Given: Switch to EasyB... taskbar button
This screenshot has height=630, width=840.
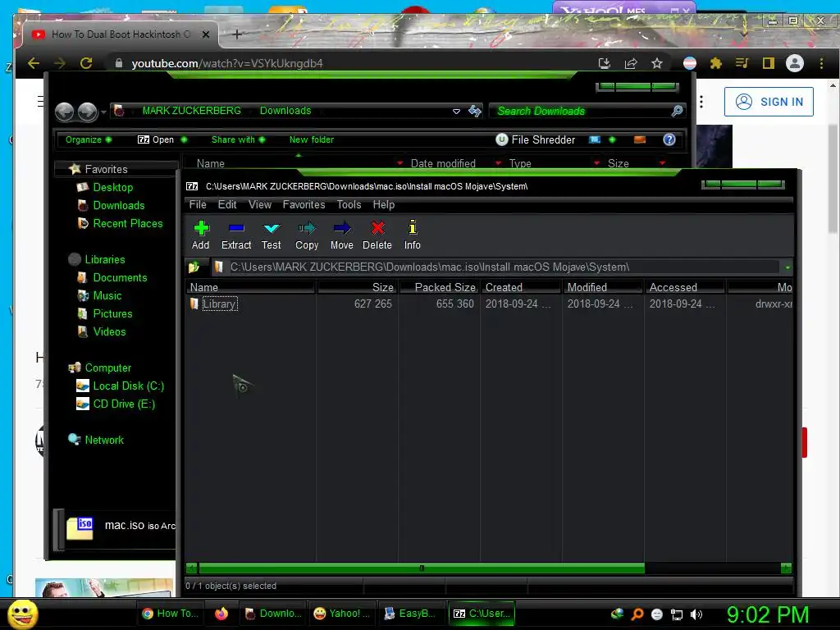Looking at the screenshot, I should pyautogui.click(x=412, y=614).
